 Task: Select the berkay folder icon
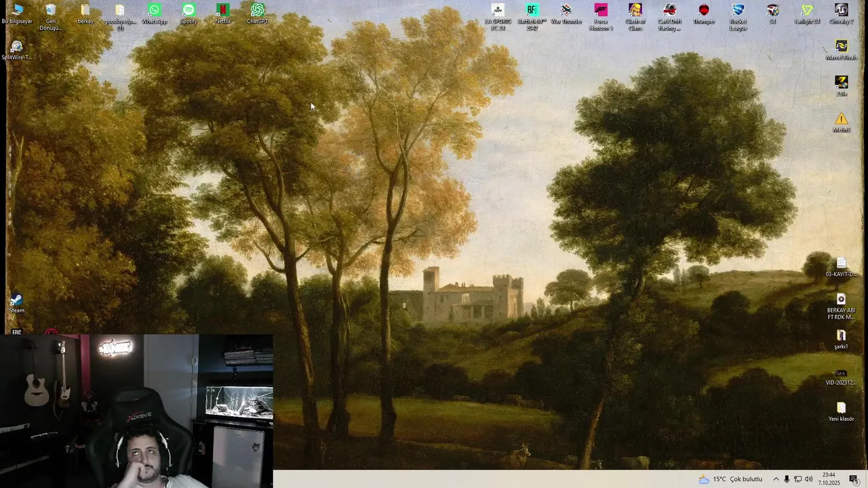coord(85,14)
